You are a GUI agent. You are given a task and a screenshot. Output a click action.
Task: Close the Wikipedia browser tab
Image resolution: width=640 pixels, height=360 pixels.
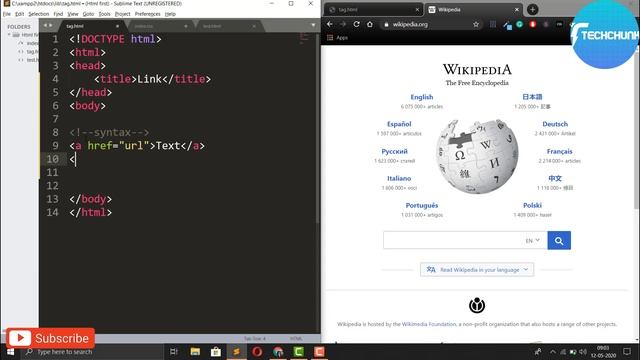(517, 9)
